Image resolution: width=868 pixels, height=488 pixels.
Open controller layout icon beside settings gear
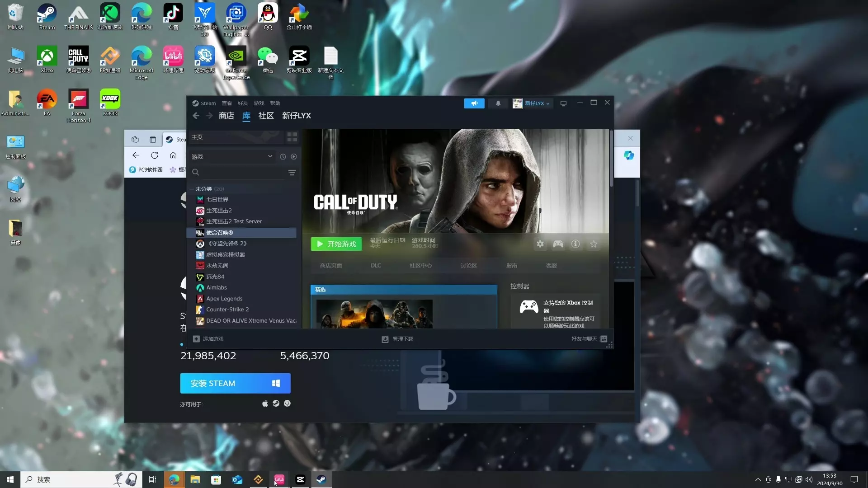tap(558, 244)
